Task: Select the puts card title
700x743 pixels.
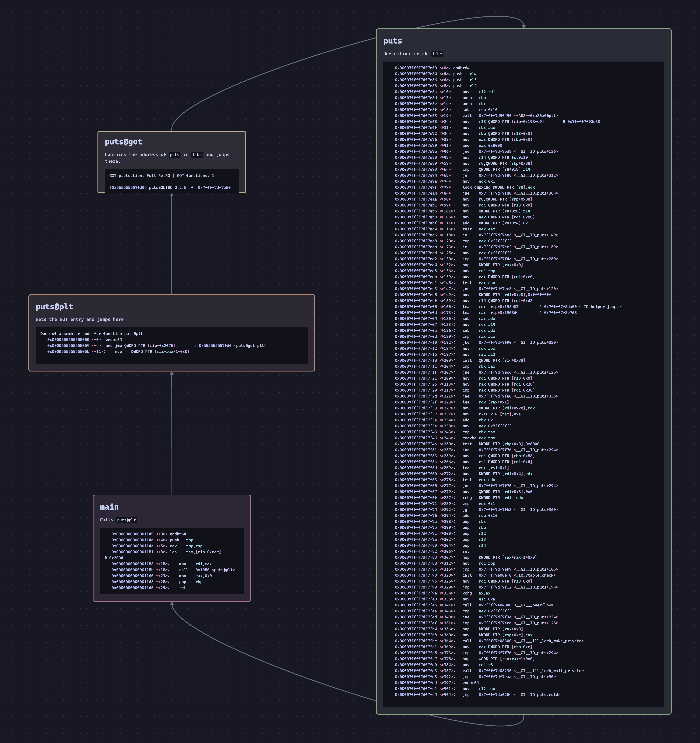Action: [x=393, y=41]
